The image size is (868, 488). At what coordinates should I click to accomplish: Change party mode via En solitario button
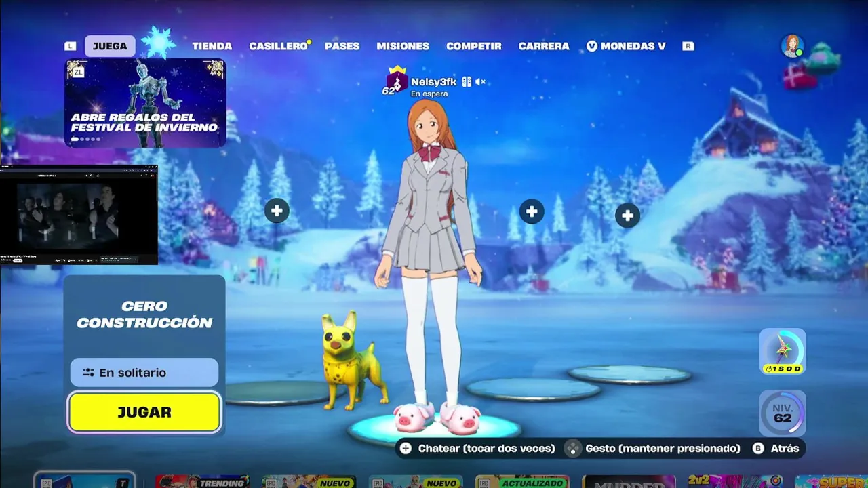point(144,373)
